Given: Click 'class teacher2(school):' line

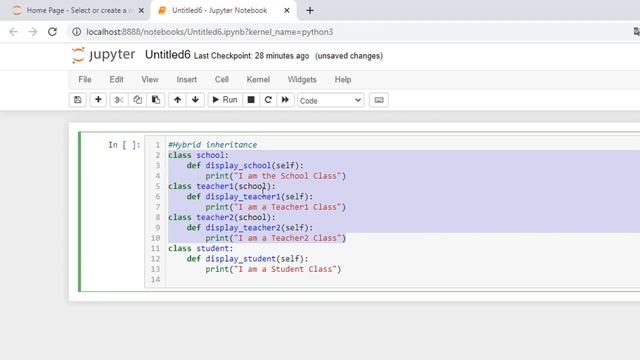Looking at the screenshot, I should [x=222, y=218].
